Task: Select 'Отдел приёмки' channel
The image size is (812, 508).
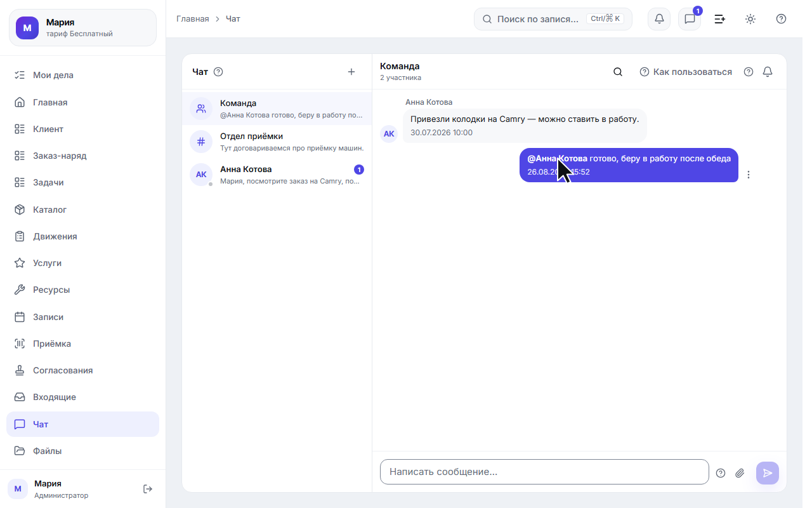Action: [x=277, y=142]
